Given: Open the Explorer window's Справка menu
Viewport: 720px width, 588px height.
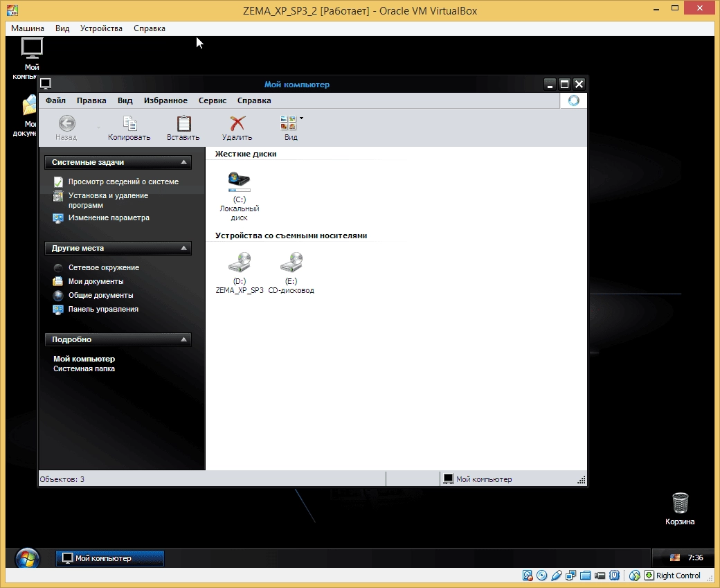Looking at the screenshot, I should 254,100.
